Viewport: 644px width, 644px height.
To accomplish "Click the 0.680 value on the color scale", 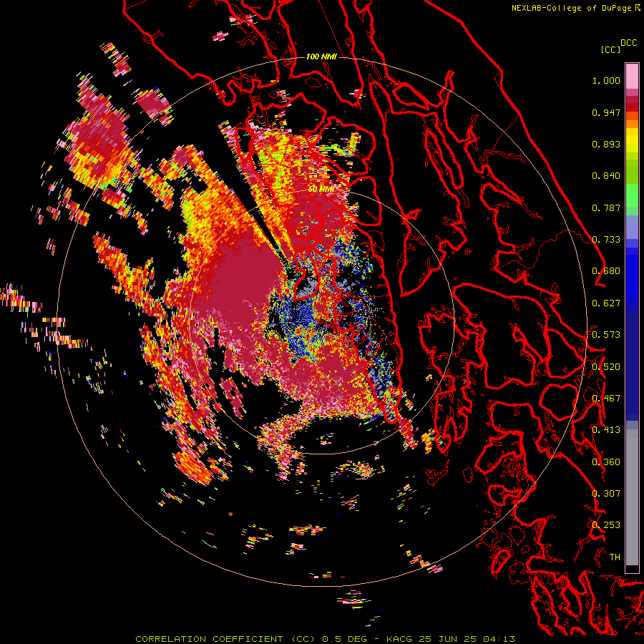I will (x=606, y=271).
